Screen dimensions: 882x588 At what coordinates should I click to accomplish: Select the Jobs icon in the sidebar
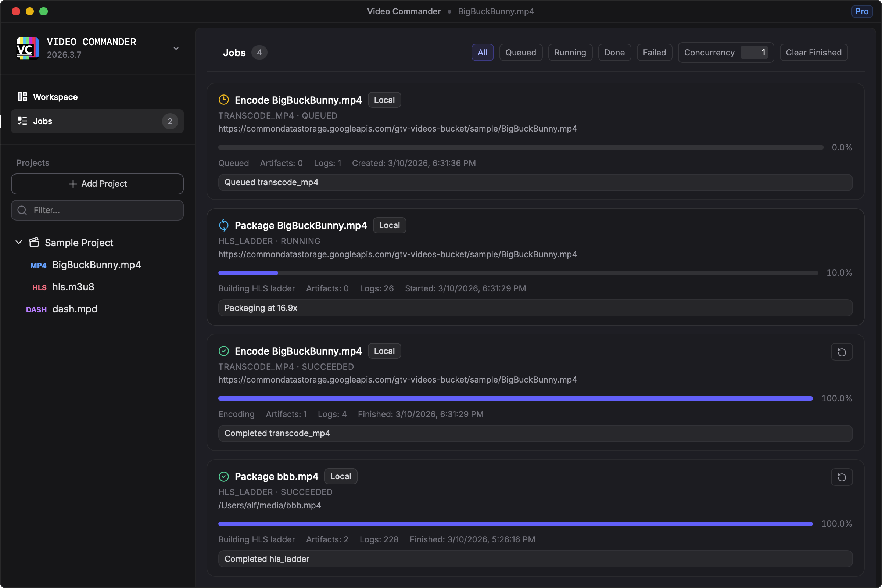click(x=22, y=121)
